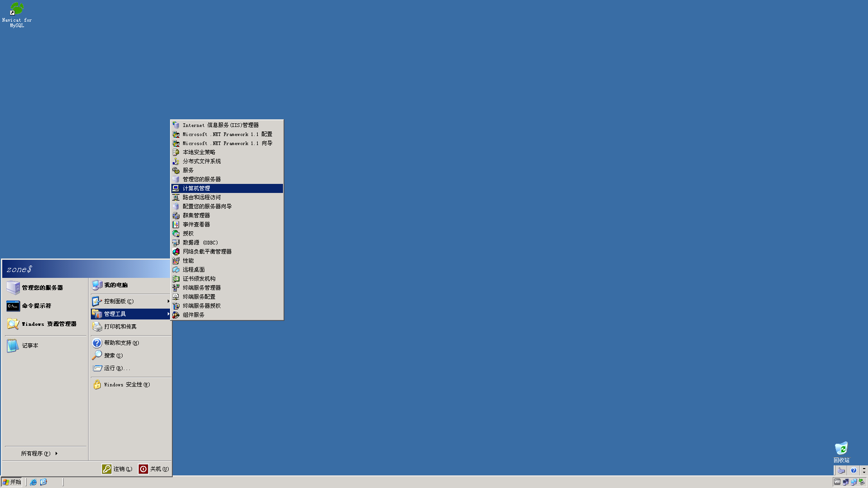
Task: Select Internet 信息服务(IIS)管理器 entry
Action: pyautogui.click(x=221, y=125)
